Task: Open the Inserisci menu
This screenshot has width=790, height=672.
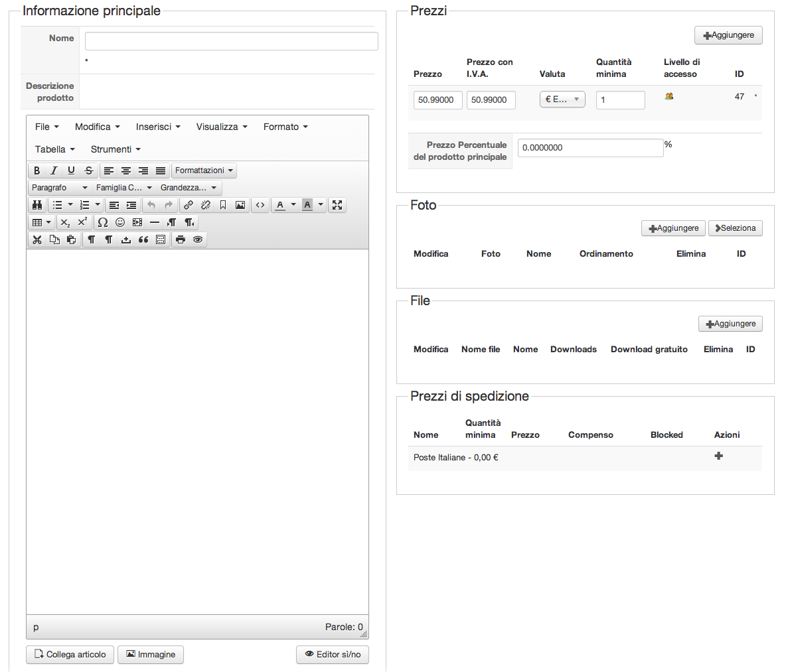Action: click(x=158, y=127)
